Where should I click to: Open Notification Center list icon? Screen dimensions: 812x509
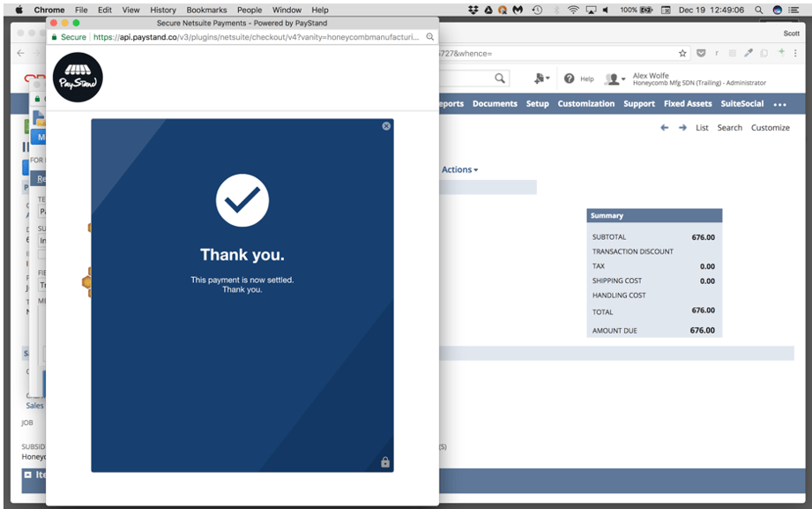(x=793, y=10)
